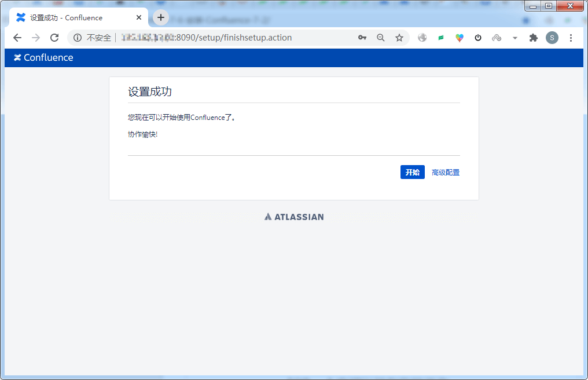Bookmark this page with the star icon
Screen dimensions: 588x380
tap(399, 38)
